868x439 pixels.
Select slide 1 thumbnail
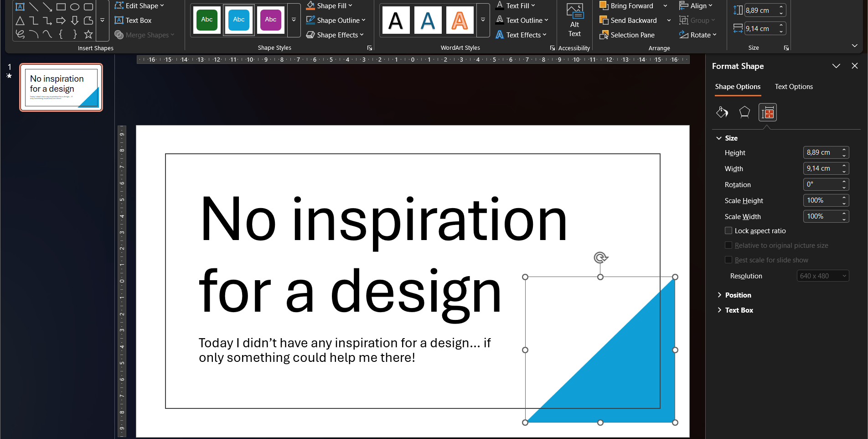(61, 88)
